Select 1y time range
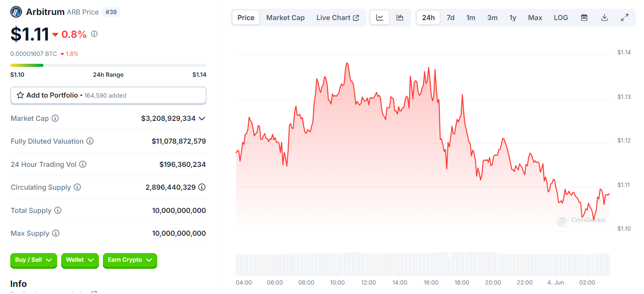Image resolution: width=644 pixels, height=294 pixels. tap(513, 18)
